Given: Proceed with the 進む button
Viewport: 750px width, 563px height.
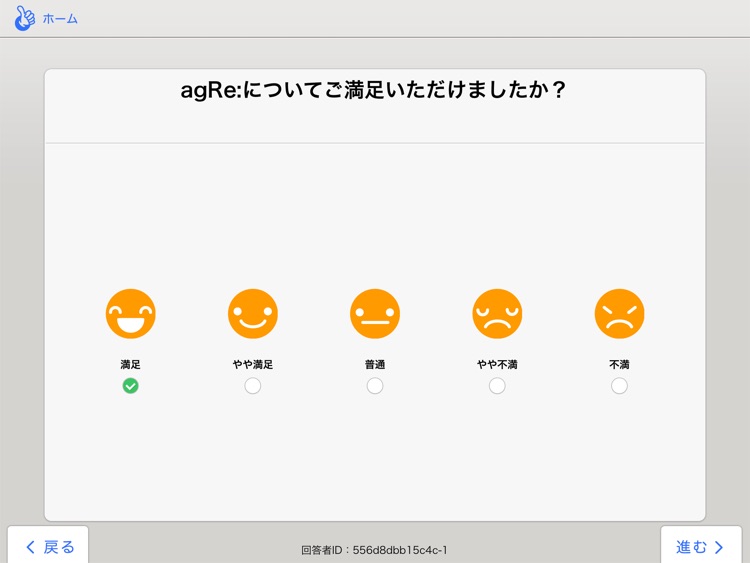Looking at the screenshot, I should [700, 546].
